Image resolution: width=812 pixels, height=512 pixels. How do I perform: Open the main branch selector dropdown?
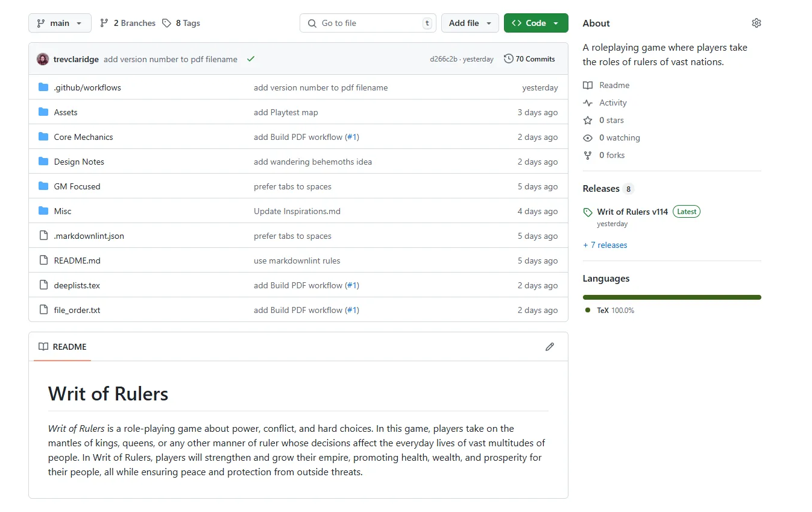click(59, 22)
